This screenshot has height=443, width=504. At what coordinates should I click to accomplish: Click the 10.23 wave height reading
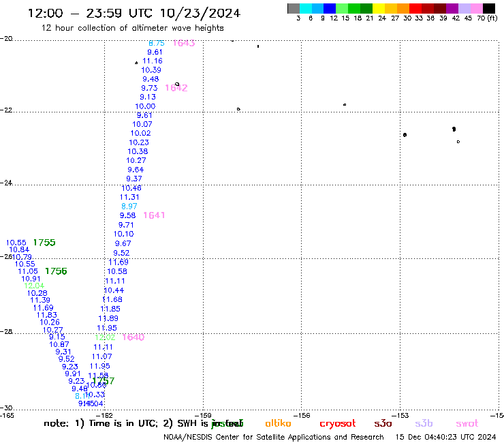[x=139, y=142]
